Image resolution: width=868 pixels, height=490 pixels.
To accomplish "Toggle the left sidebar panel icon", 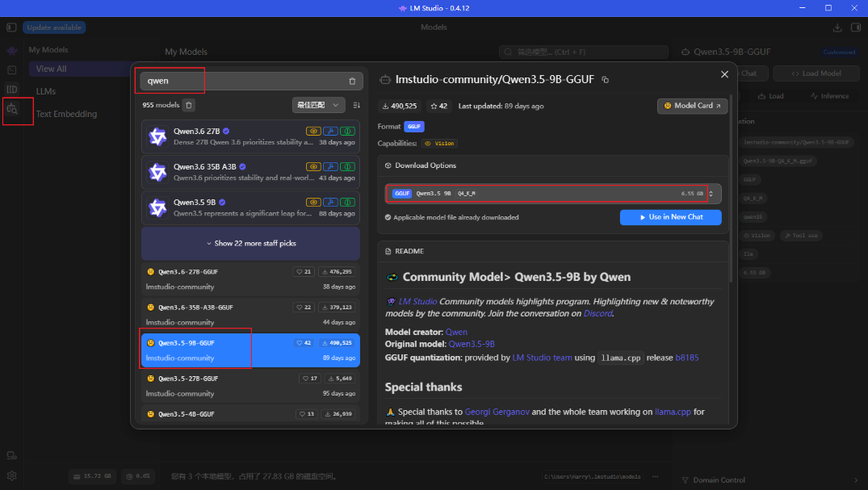I will pyautogui.click(x=11, y=27).
